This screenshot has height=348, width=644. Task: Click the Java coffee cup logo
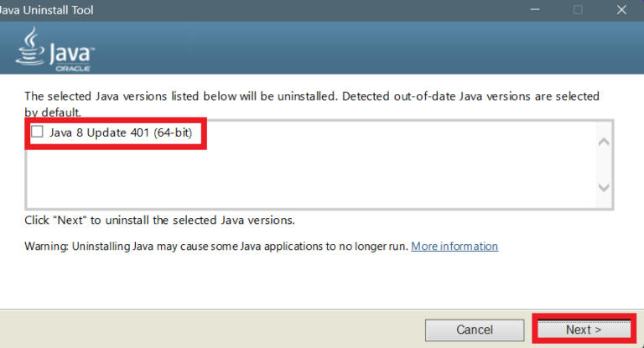[29, 46]
